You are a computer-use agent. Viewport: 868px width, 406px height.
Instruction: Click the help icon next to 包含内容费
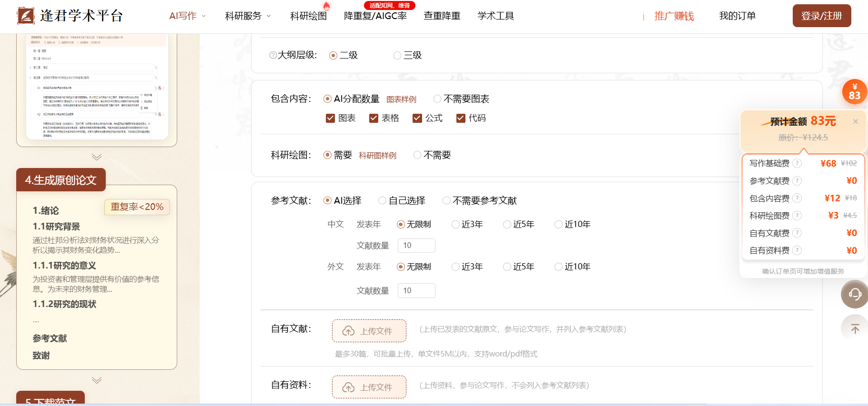click(797, 198)
